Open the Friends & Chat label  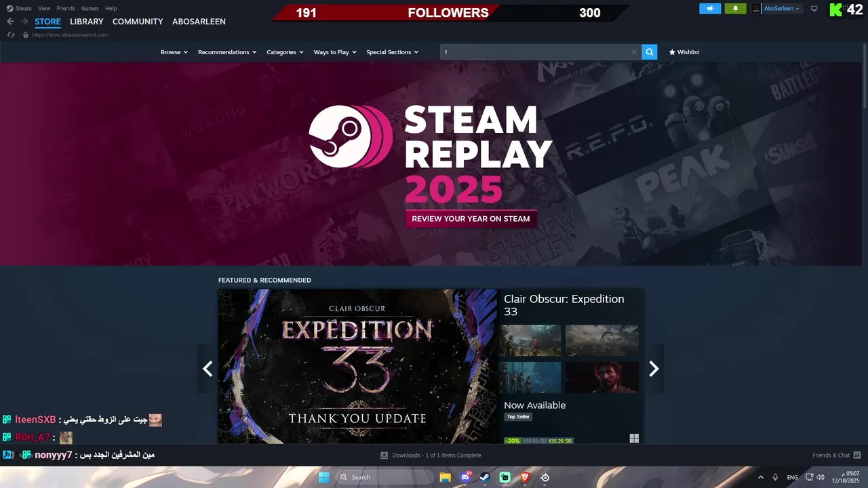(831, 455)
